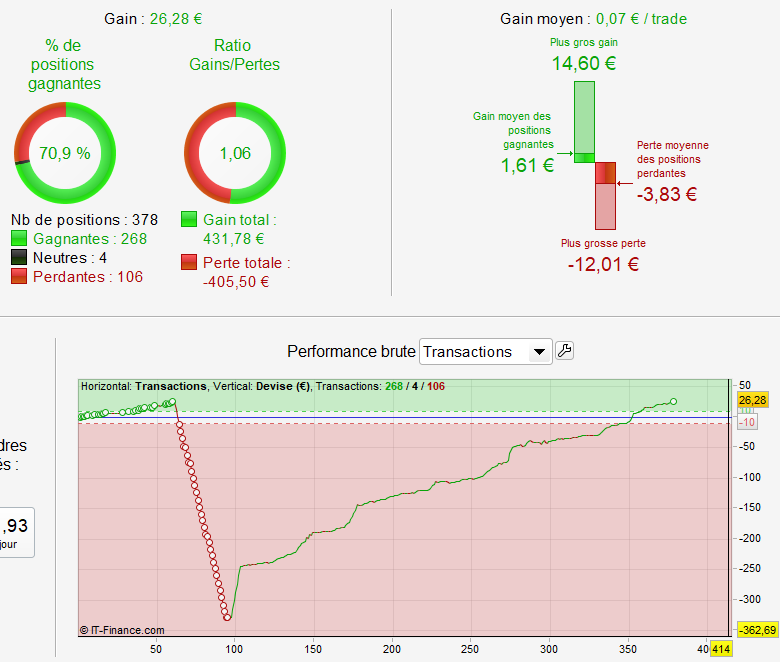Click the text 'Neutres : 4'
The image size is (780, 662).
[70, 258]
